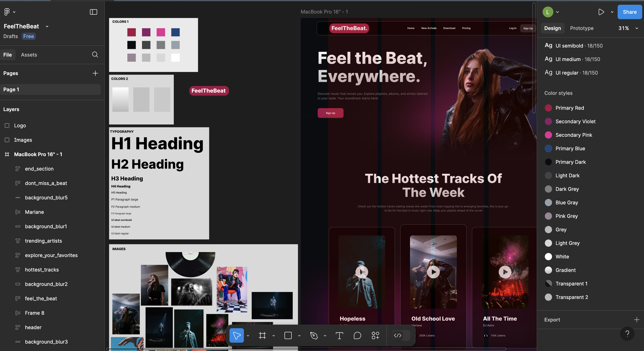Select the Logo layer section icon
The image size is (644, 351).
click(x=7, y=125)
